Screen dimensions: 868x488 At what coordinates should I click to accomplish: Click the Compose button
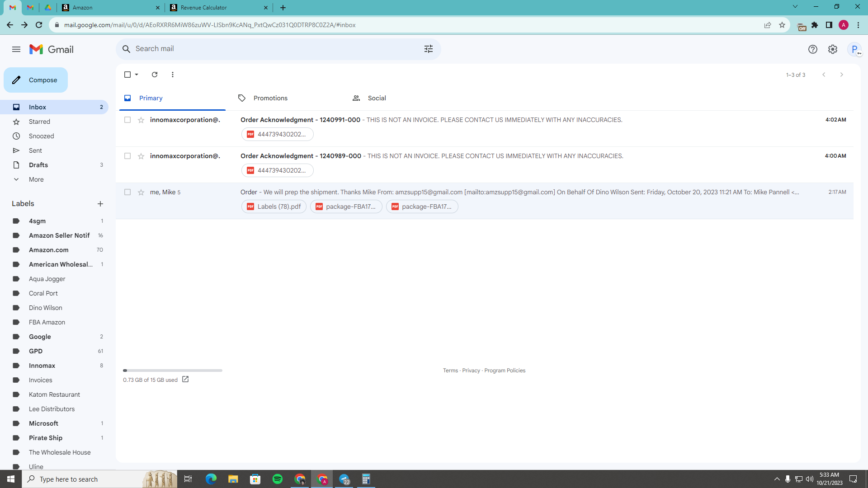coord(36,80)
